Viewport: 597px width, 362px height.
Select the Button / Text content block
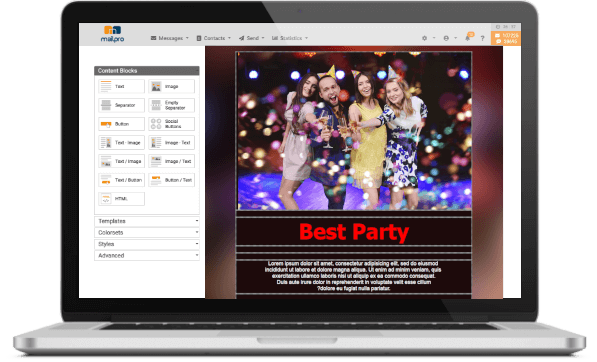point(171,180)
